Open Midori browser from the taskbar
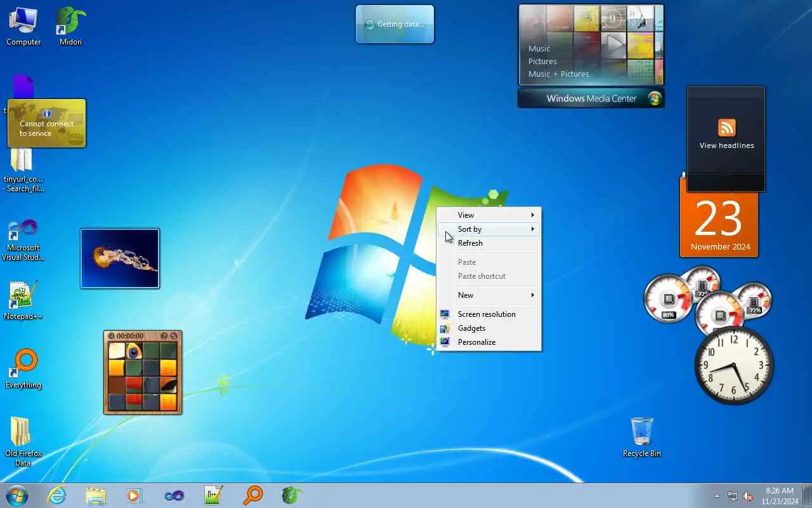812x508 pixels. click(x=292, y=495)
